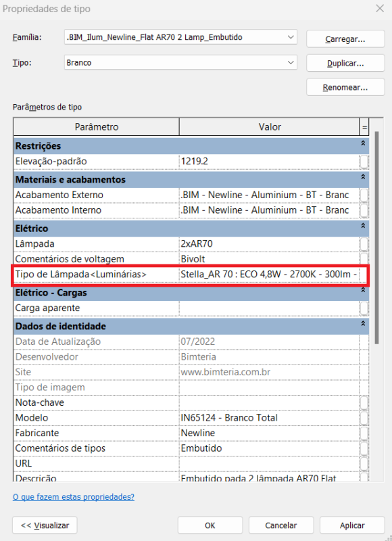Screen dimensions: 392x541
Task: Click the Duplicar button
Action: [345, 63]
